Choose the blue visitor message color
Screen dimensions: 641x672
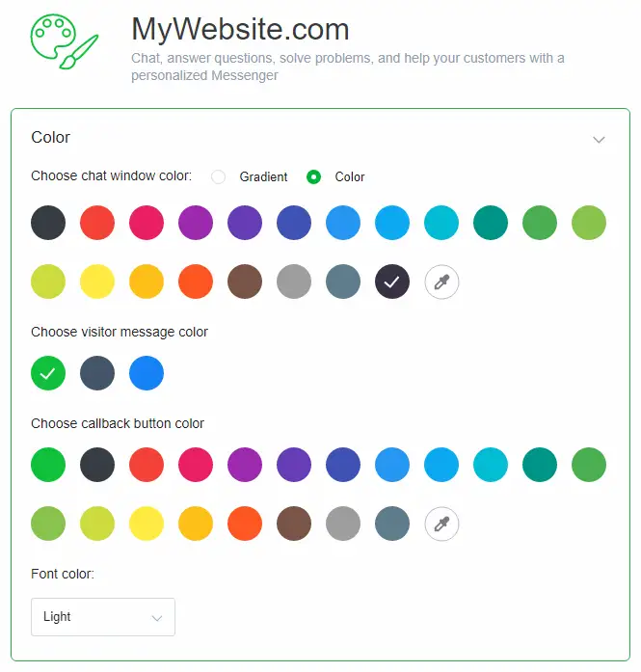[147, 373]
